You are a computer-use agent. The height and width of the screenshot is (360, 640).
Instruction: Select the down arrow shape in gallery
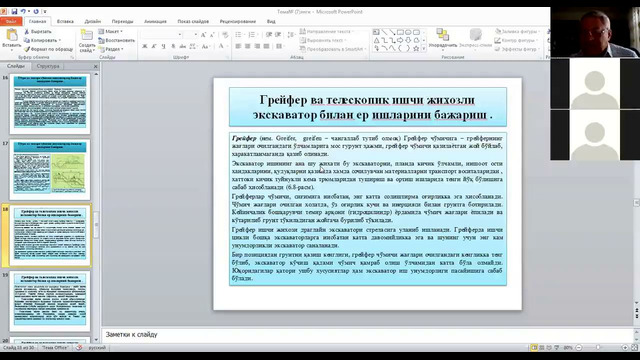[x=408, y=40]
